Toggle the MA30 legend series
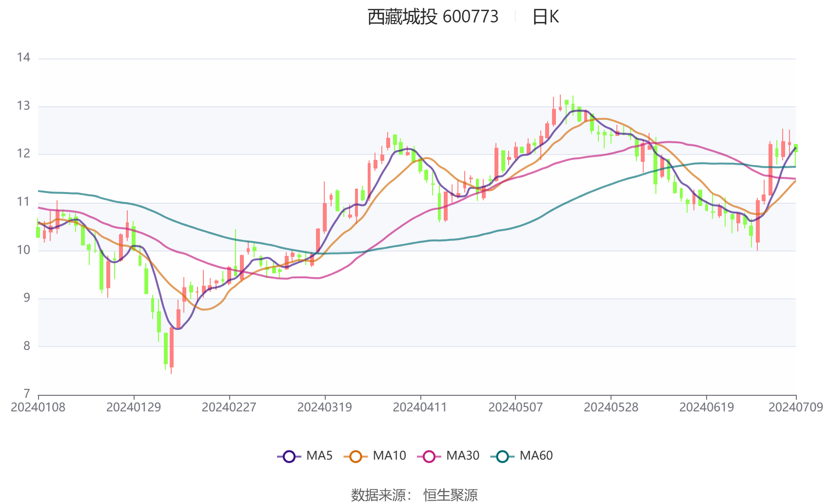Screen dimensions: 829x504 [448, 456]
